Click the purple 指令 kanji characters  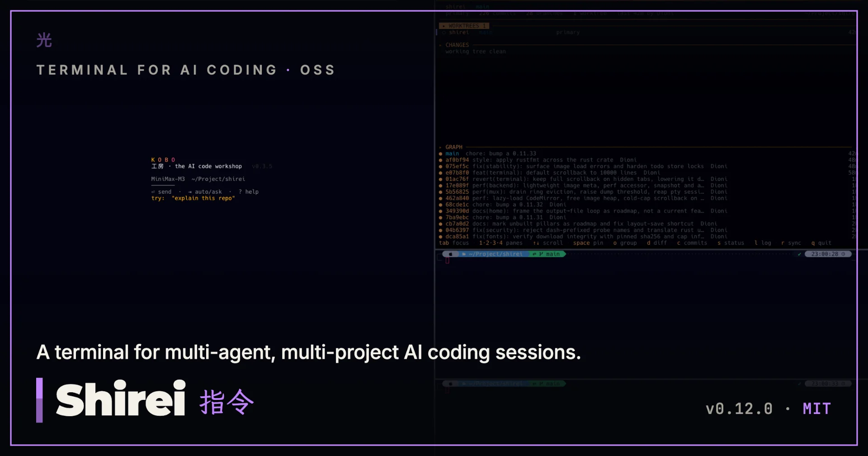click(227, 402)
